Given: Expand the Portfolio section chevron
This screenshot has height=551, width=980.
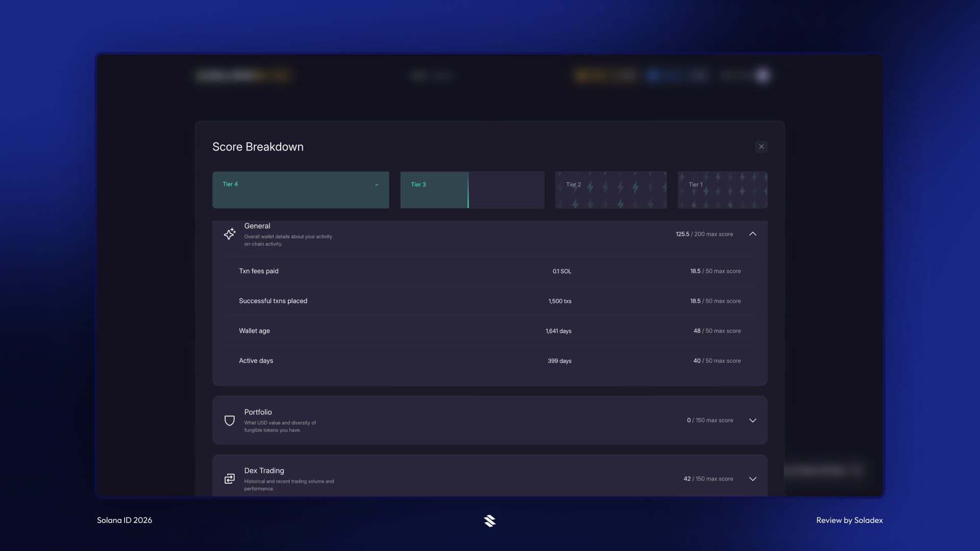Looking at the screenshot, I should pyautogui.click(x=752, y=420).
